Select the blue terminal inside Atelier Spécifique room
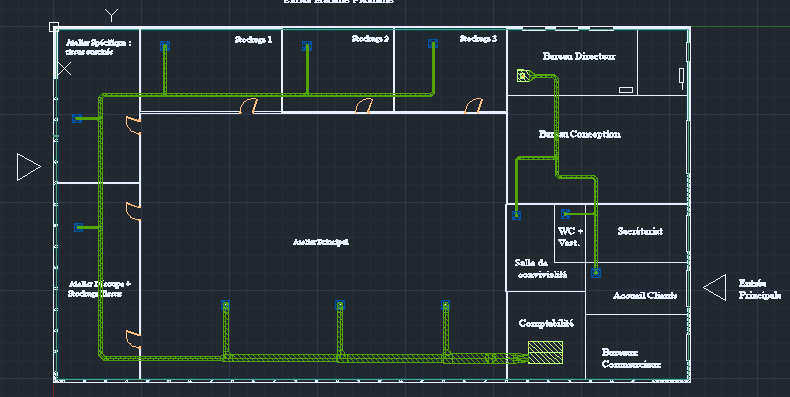Screen dimensions: 790x397 77,118
